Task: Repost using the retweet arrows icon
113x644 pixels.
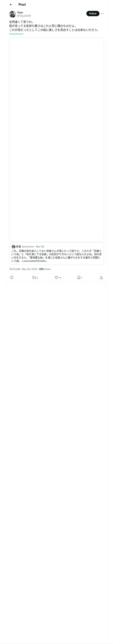Action: coord(34,278)
